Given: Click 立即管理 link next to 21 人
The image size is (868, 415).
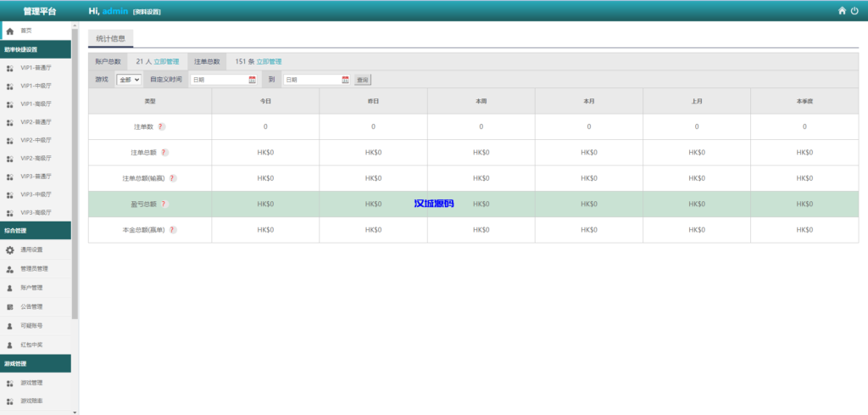Looking at the screenshot, I should click(x=166, y=61).
